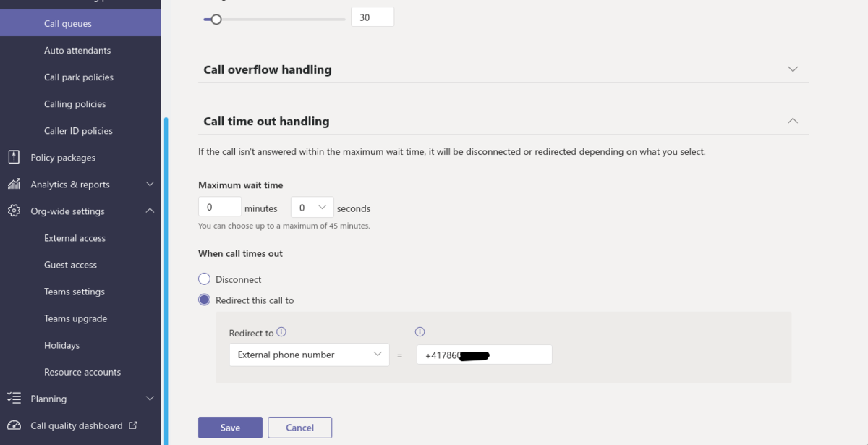The height and width of the screenshot is (445, 868).
Task: Click the slider handle at the top
Action: click(216, 20)
